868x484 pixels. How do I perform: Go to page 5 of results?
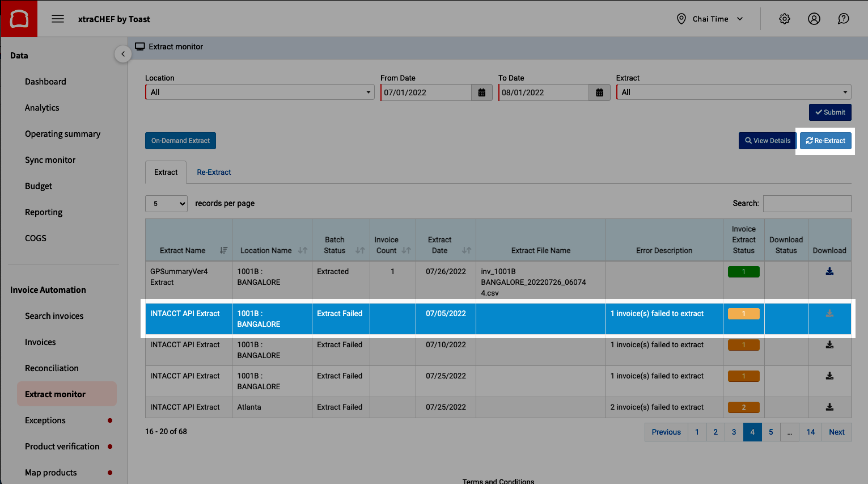tap(770, 432)
